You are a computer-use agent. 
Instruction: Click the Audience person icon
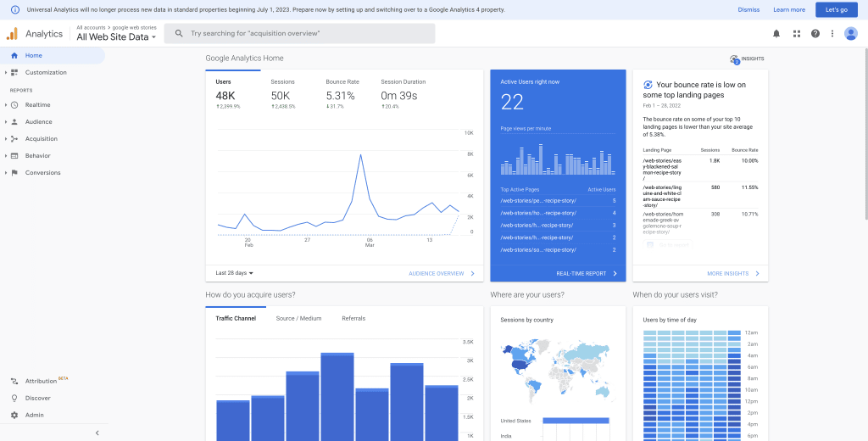[14, 122]
